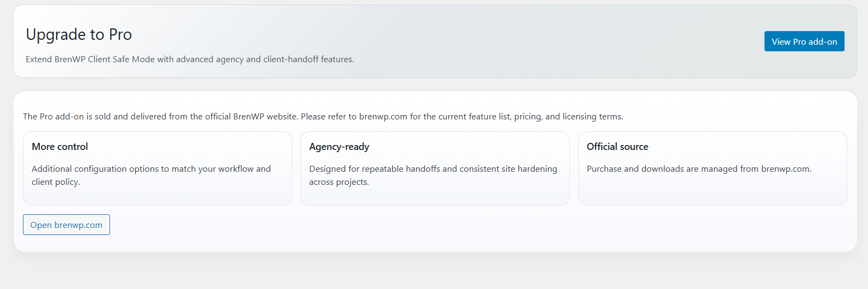Screen dimensions: 868x289
Task: Click the View Pro add-on button
Action: (804, 41)
